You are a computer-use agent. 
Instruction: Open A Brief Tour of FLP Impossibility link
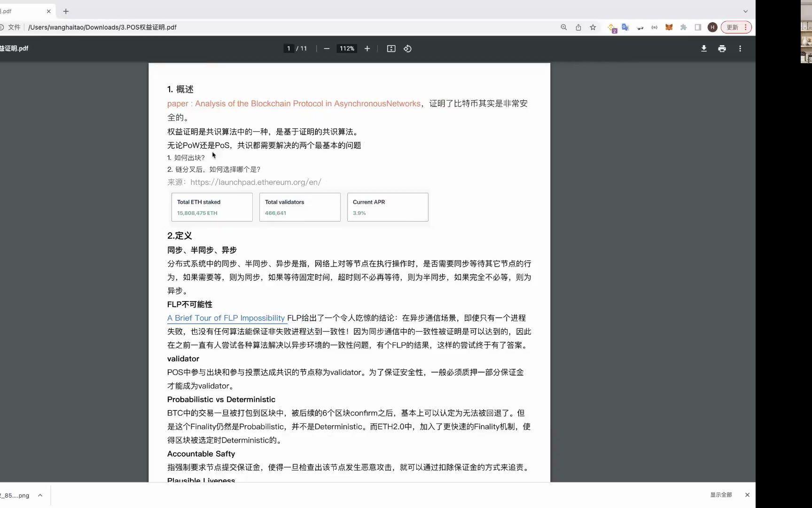coord(226,318)
